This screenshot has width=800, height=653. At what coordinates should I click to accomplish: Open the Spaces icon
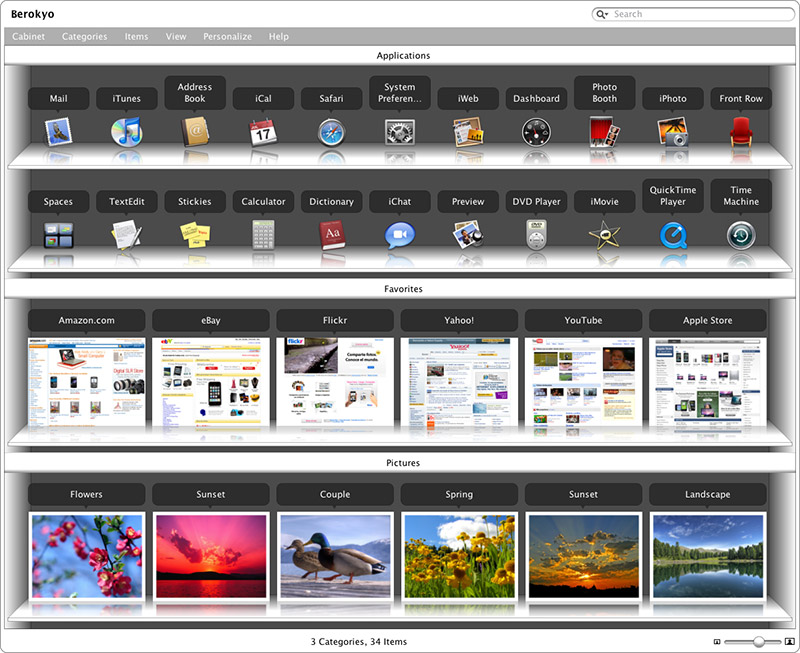click(x=58, y=235)
